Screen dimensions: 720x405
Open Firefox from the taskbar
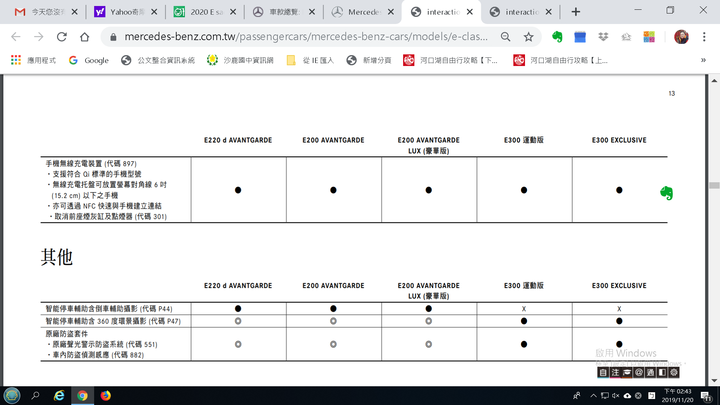click(x=106, y=395)
